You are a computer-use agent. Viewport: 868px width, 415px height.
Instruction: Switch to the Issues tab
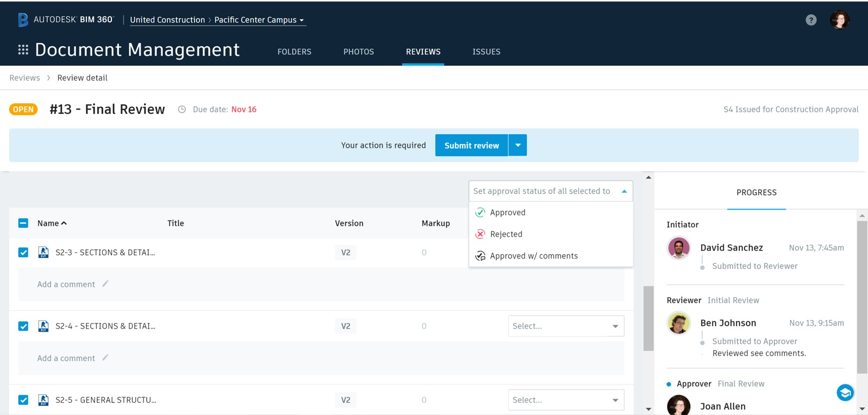point(486,52)
